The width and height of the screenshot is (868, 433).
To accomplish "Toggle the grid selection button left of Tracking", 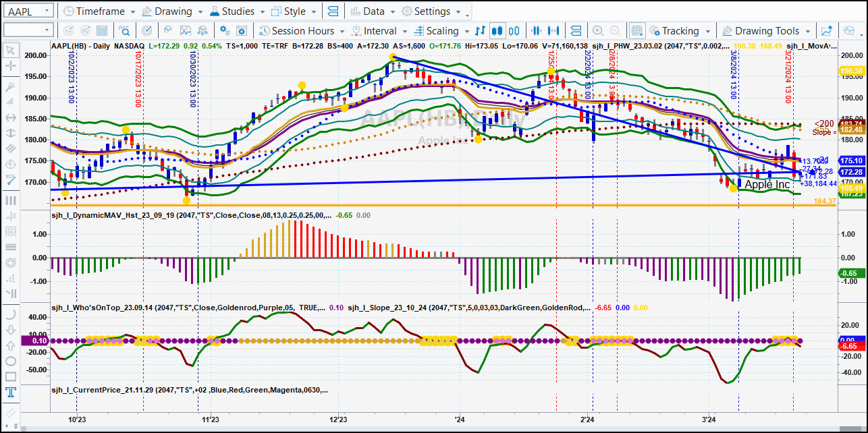I will [636, 31].
